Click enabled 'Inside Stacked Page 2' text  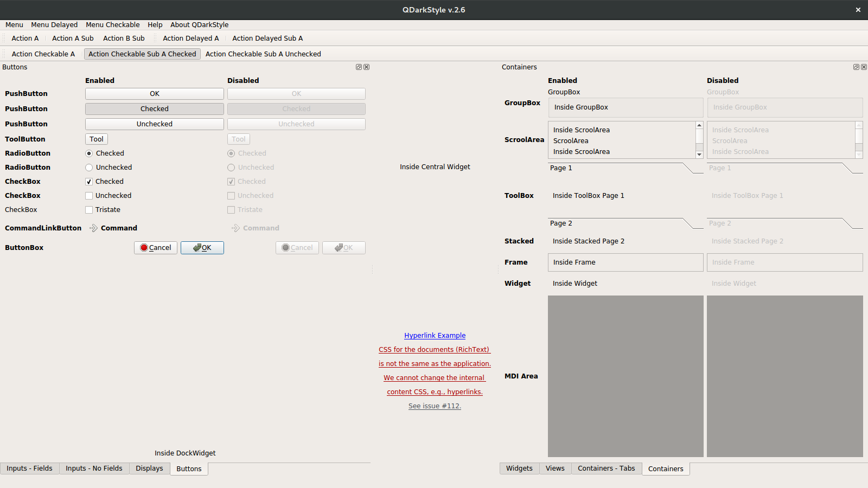click(x=589, y=241)
